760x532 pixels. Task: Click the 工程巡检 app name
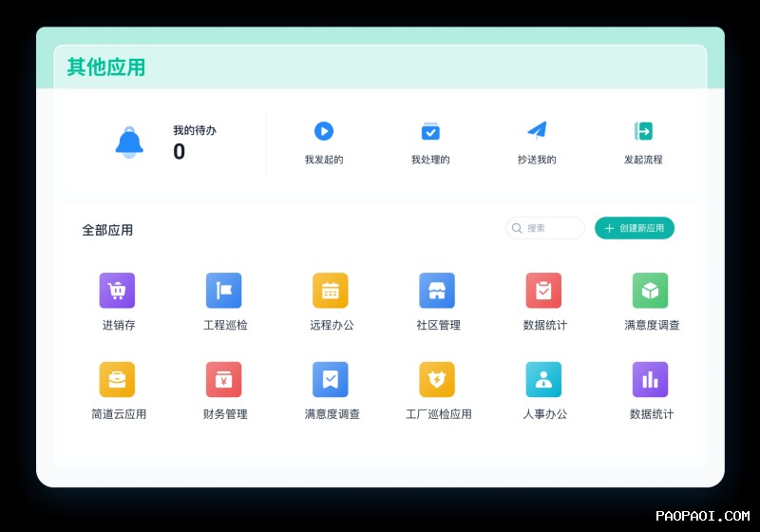225,325
